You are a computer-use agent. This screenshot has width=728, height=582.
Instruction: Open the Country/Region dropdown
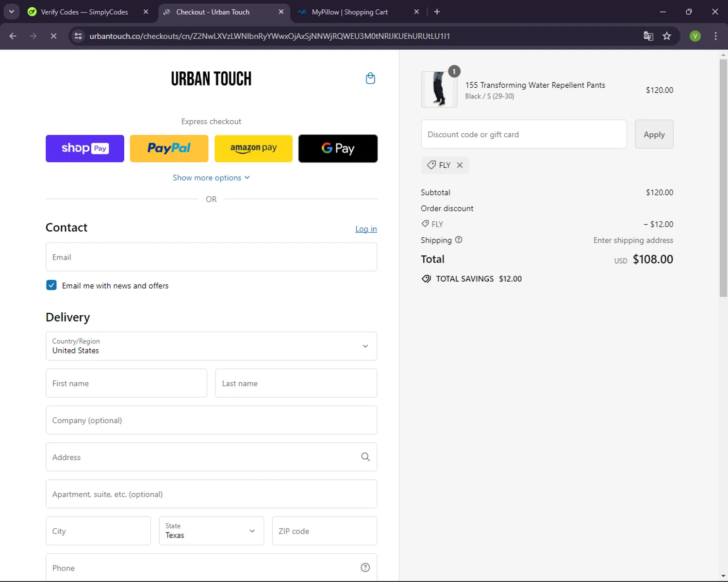[211, 346]
